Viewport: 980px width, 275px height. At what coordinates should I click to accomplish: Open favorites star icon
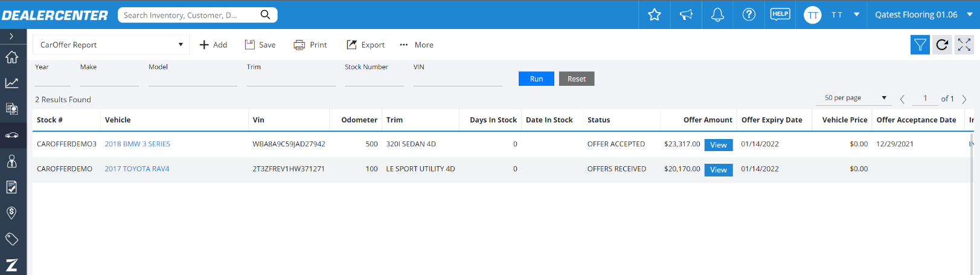pos(655,15)
